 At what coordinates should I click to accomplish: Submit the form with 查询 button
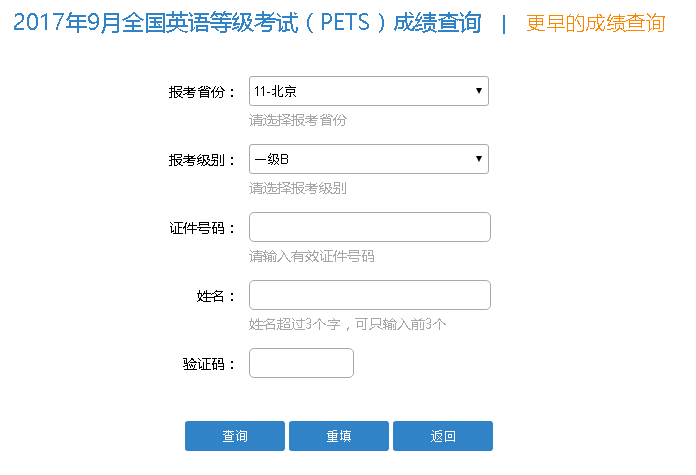coord(235,436)
